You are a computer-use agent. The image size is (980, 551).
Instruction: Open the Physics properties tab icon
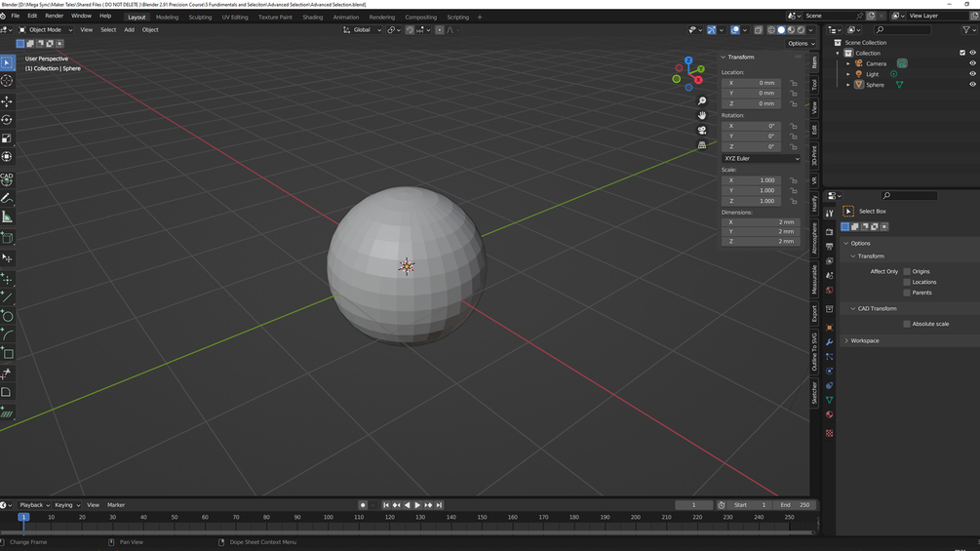point(830,372)
